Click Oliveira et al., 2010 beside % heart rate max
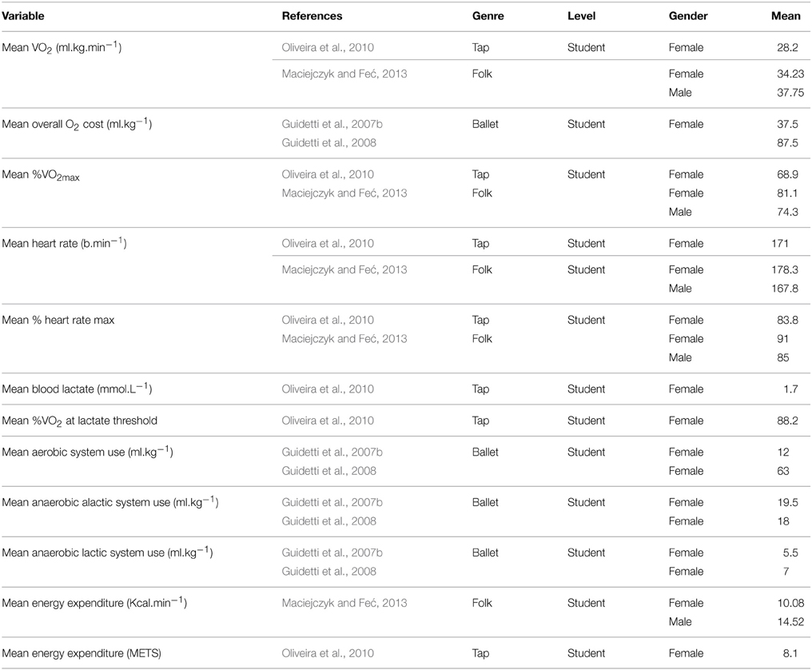This screenshot has width=812, height=670. (x=328, y=320)
